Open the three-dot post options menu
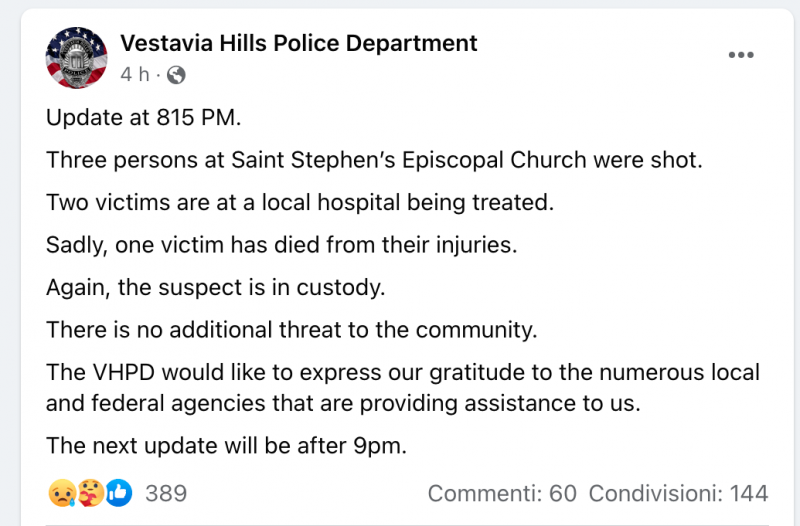 tap(740, 54)
